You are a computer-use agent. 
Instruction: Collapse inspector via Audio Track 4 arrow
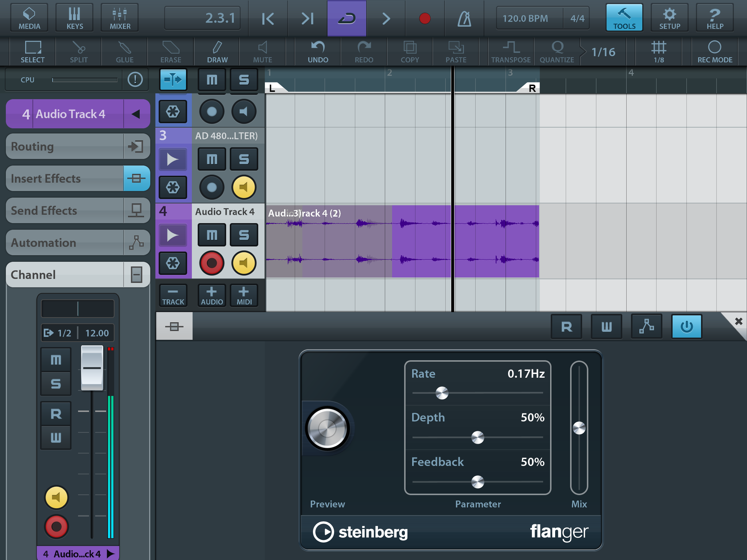(x=136, y=114)
